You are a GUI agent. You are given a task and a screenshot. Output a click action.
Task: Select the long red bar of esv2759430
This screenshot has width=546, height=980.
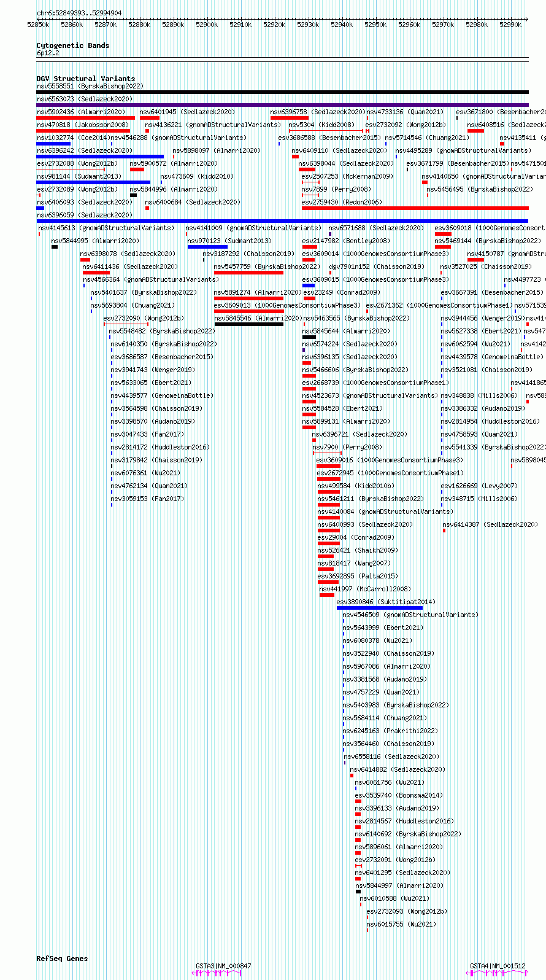tap(415, 208)
